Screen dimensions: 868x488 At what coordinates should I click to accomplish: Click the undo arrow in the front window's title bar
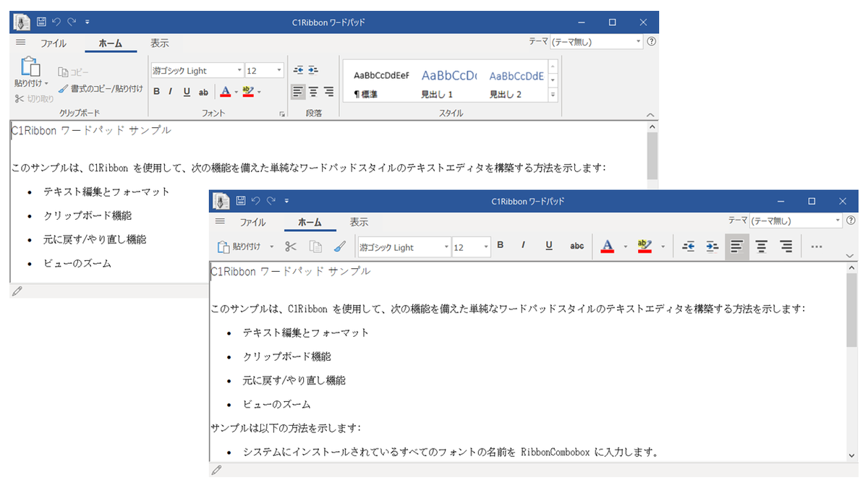256,201
